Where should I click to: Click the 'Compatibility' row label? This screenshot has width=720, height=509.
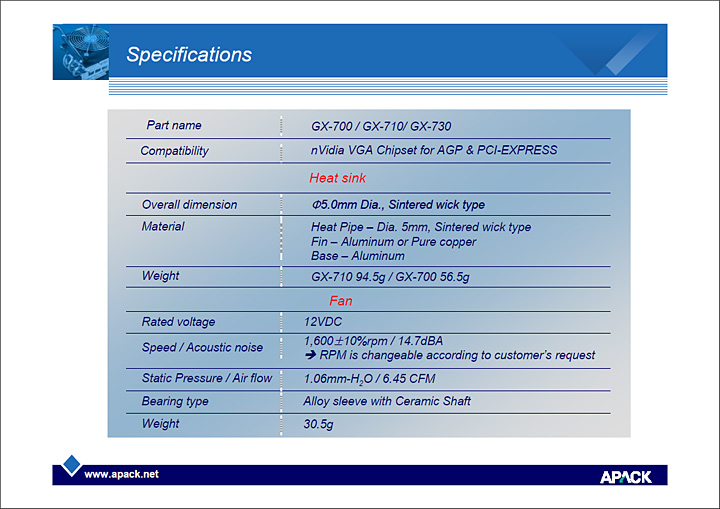click(175, 151)
